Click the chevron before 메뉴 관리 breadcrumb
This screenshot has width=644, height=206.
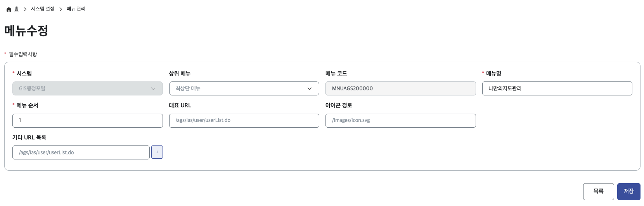(x=61, y=9)
